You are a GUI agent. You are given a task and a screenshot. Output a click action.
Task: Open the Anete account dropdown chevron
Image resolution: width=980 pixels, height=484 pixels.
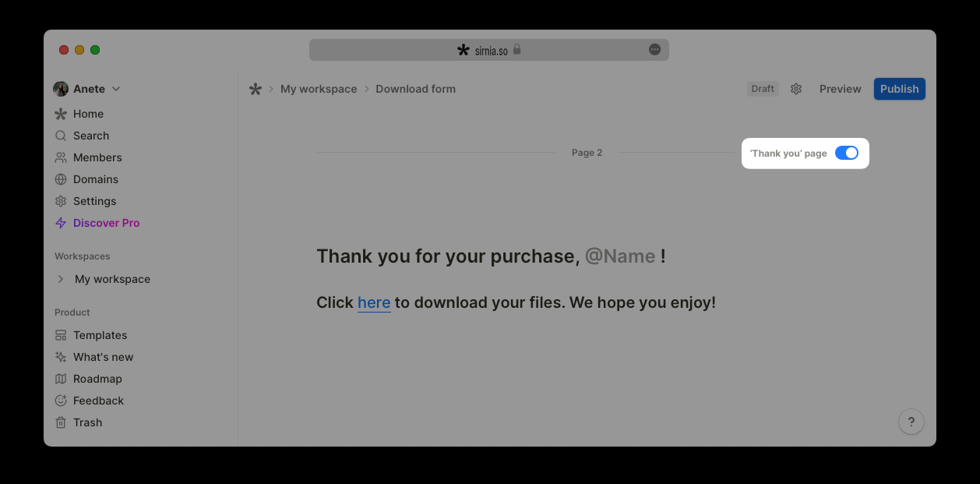[x=116, y=89]
